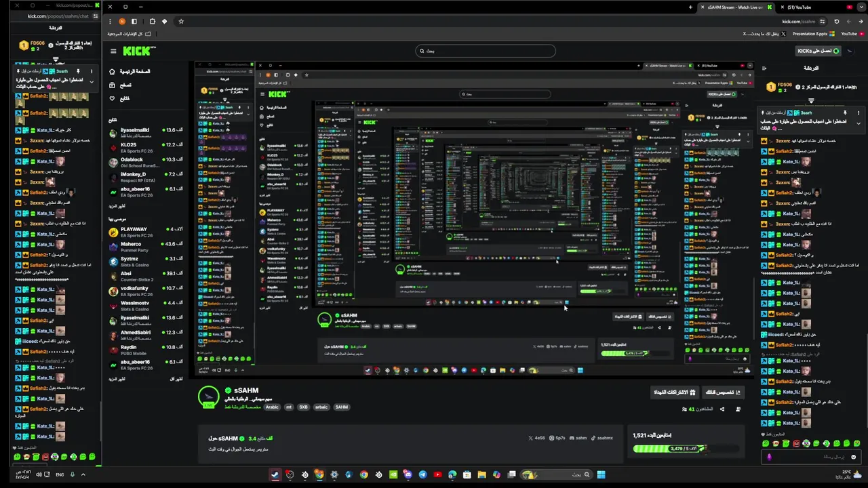Open the Windows Start button

point(601,474)
